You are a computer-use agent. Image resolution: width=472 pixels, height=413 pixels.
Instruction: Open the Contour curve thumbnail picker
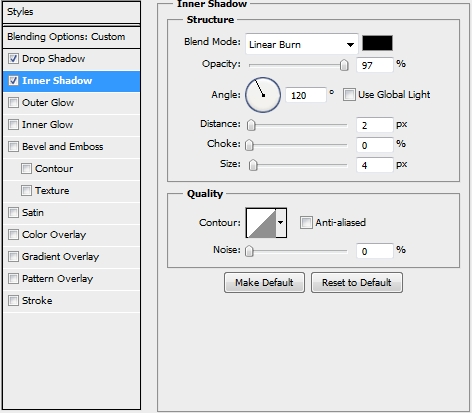[x=261, y=223]
